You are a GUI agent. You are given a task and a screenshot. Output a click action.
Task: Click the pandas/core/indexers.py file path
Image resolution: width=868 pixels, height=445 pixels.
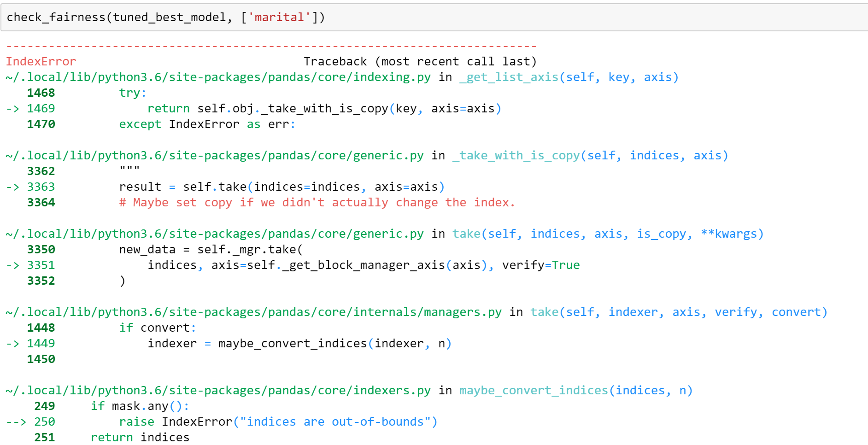coord(218,391)
